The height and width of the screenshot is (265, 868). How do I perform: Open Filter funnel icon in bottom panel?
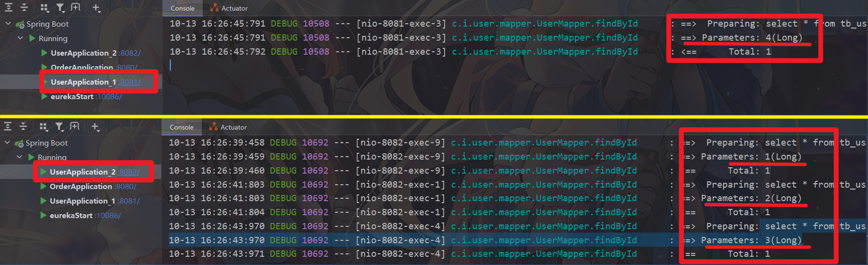point(59,126)
